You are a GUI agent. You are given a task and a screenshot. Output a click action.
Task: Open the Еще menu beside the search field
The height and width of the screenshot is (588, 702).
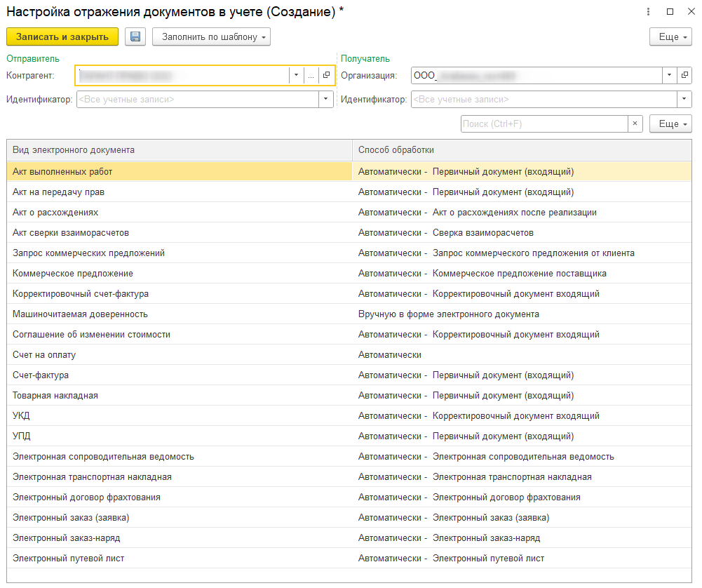[671, 123]
